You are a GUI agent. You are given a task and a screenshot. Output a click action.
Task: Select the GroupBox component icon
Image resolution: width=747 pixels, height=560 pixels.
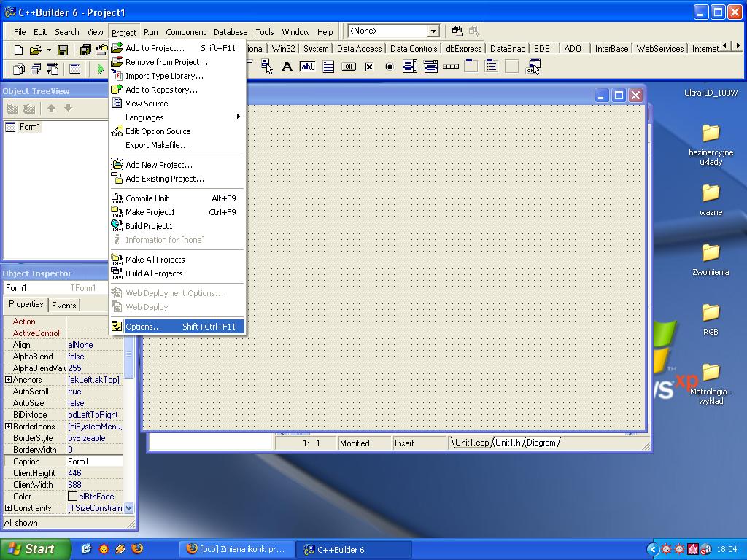pyautogui.click(x=471, y=66)
